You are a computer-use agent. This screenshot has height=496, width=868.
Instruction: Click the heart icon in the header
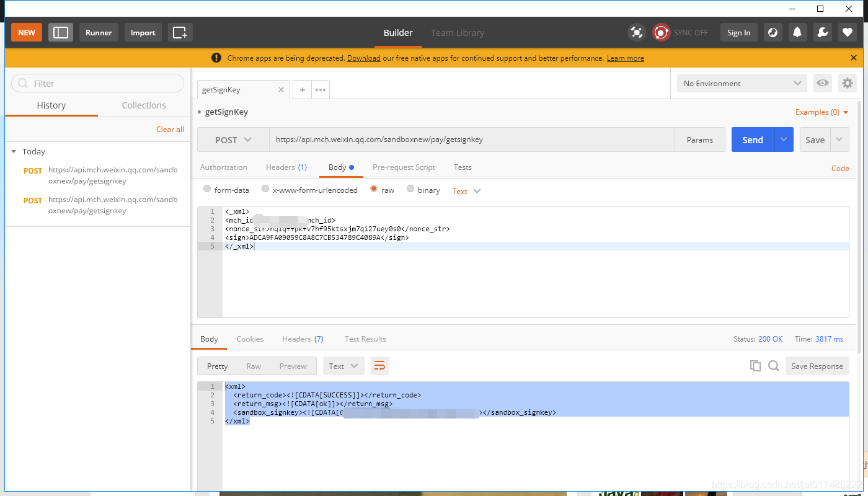848,32
